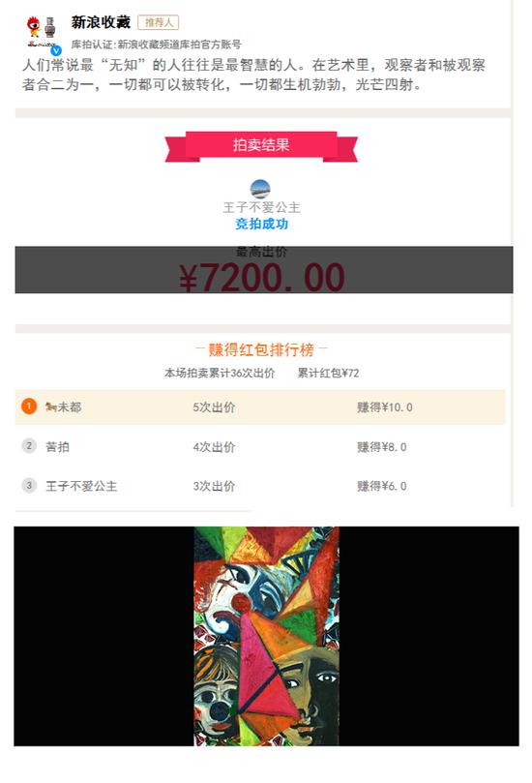This screenshot has height=783, width=532.
Task: Click the 拍卖结果 red ribbon banner
Action: point(261,146)
